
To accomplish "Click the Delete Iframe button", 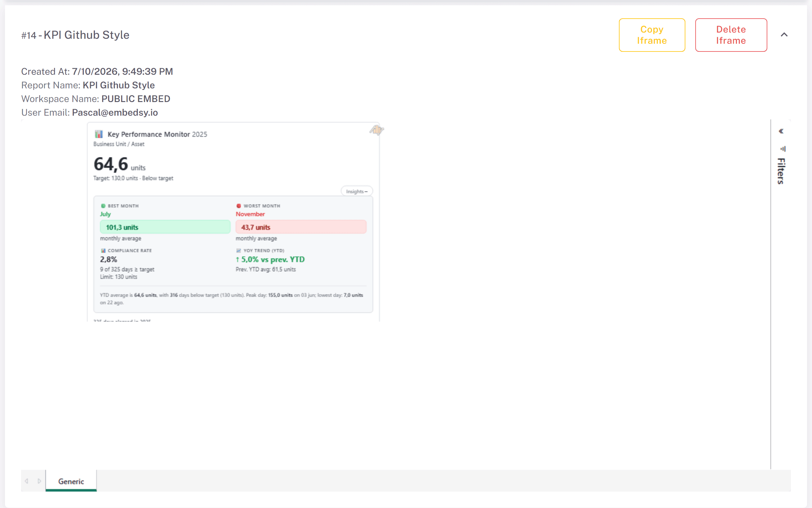I will [x=731, y=35].
